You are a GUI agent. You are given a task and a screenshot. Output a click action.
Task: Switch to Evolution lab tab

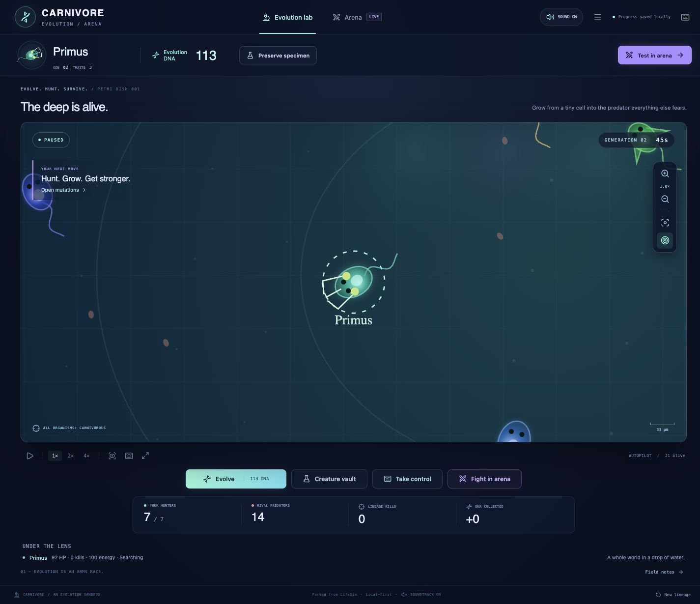(x=288, y=17)
